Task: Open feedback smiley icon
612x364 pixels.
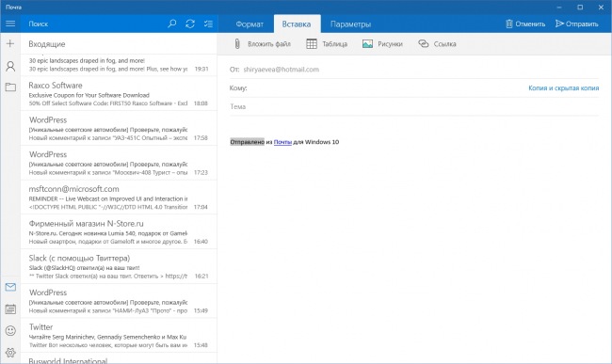Action: 10,331
